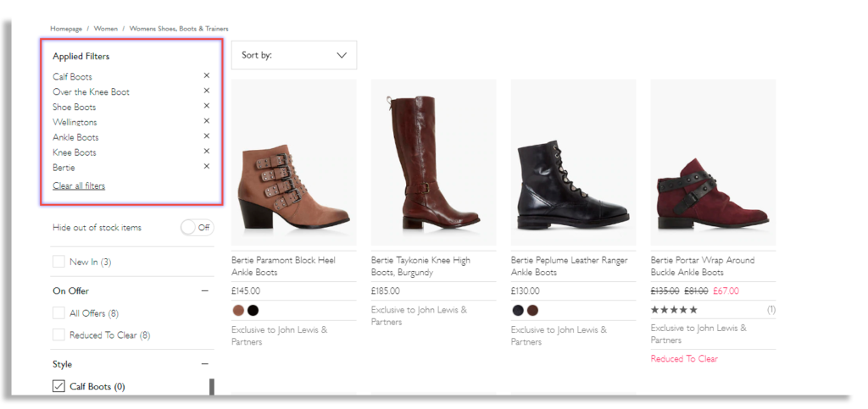Click Clear all filters link

(x=79, y=185)
